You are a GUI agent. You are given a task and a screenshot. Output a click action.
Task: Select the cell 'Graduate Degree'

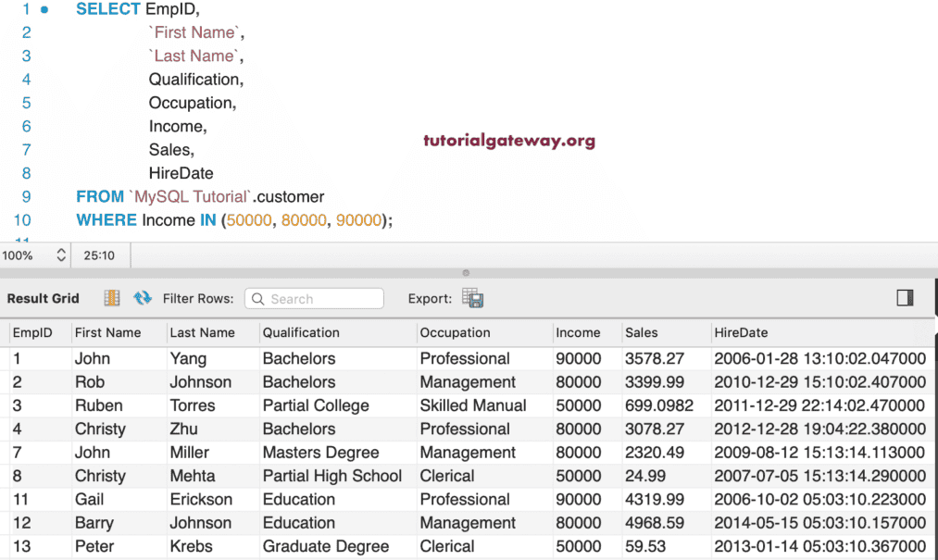pos(325,546)
